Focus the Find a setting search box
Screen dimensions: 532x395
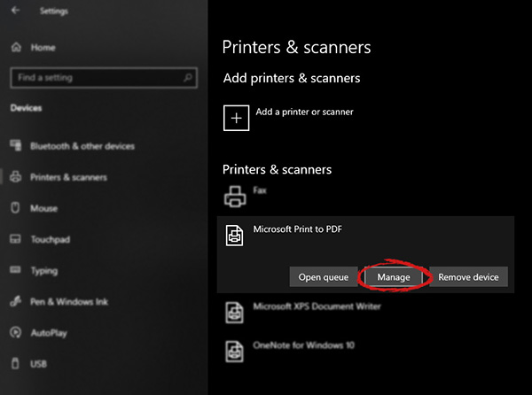(104, 78)
